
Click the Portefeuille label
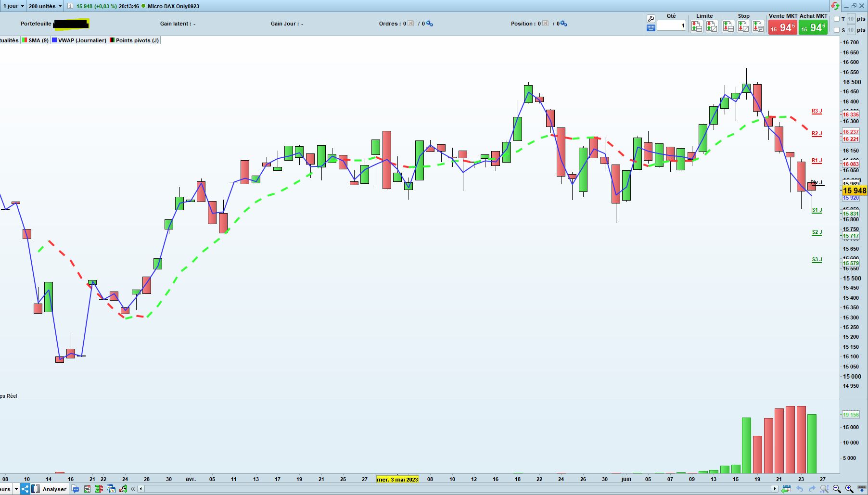click(36, 24)
